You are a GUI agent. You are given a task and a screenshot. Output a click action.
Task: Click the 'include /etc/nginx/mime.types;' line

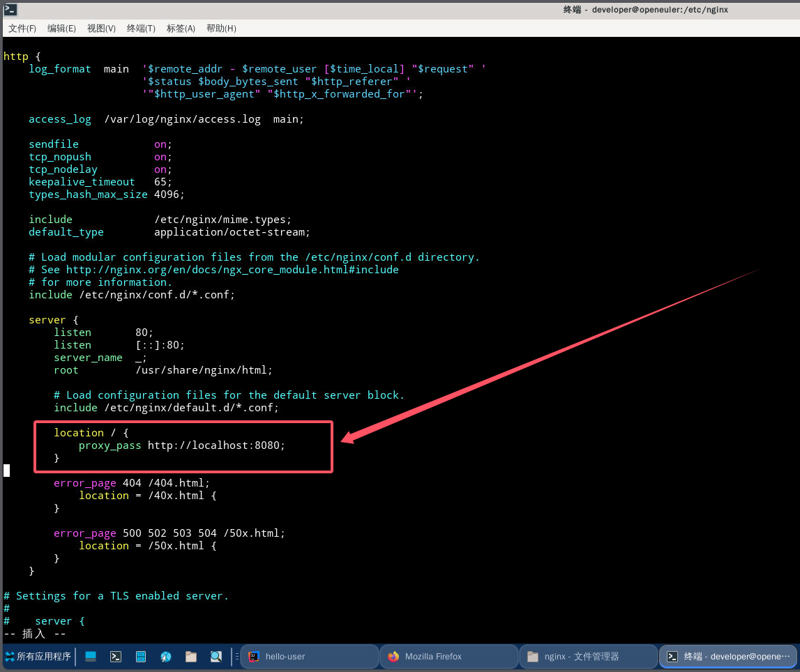(160, 220)
